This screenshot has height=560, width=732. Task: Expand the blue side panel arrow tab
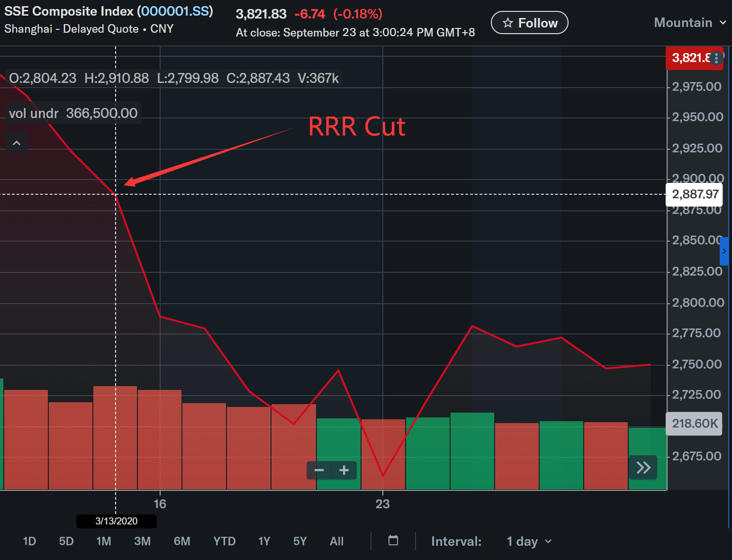point(724,251)
